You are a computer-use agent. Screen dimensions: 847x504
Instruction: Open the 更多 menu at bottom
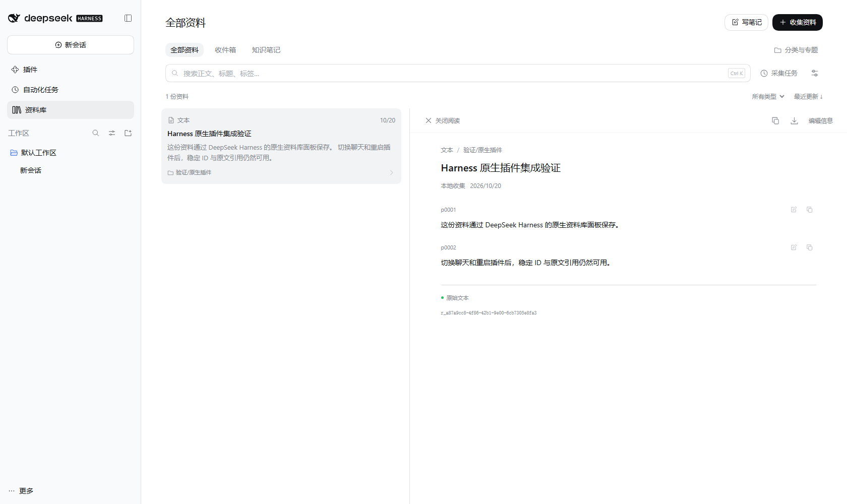pyautogui.click(x=21, y=491)
